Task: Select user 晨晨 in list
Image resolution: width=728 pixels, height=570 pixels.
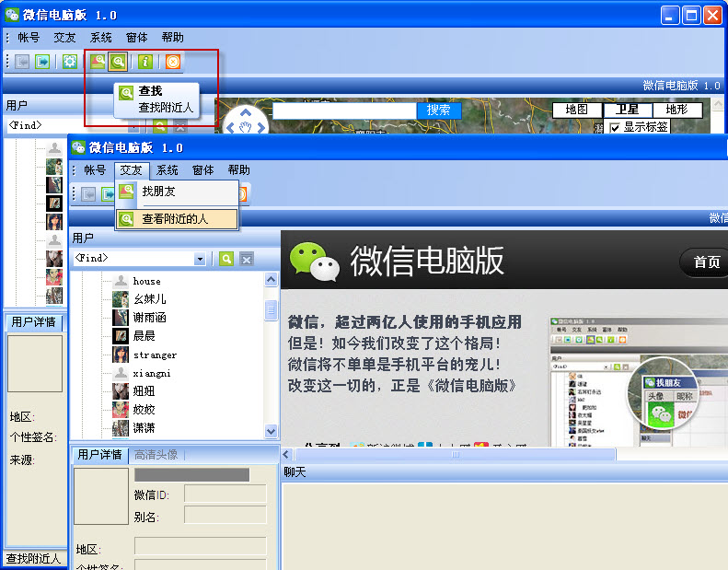Action: point(144,336)
